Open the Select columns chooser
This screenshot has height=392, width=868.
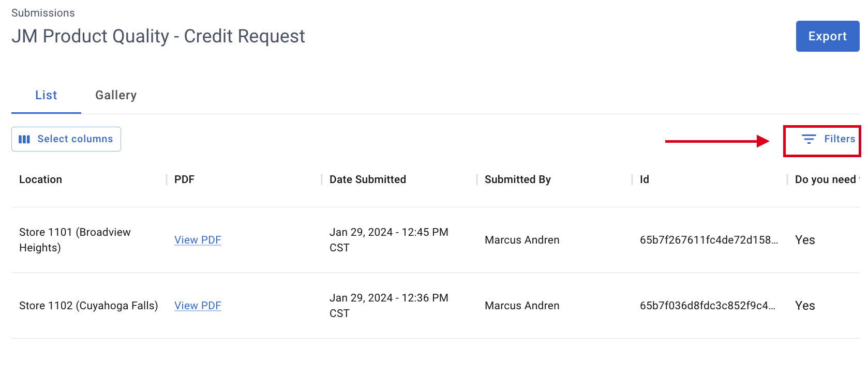point(66,139)
